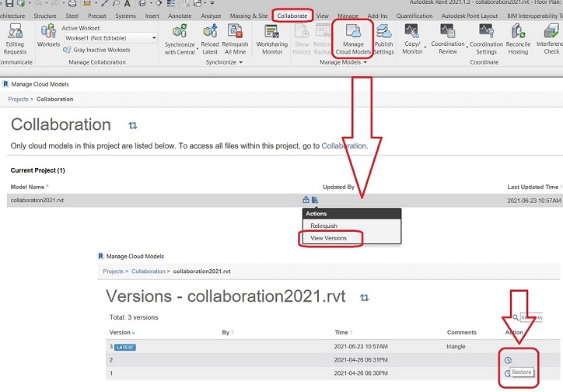The height and width of the screenshot is (392, 563).
Task: Run the Interference Check tool
Action: [x=551, y=39]
